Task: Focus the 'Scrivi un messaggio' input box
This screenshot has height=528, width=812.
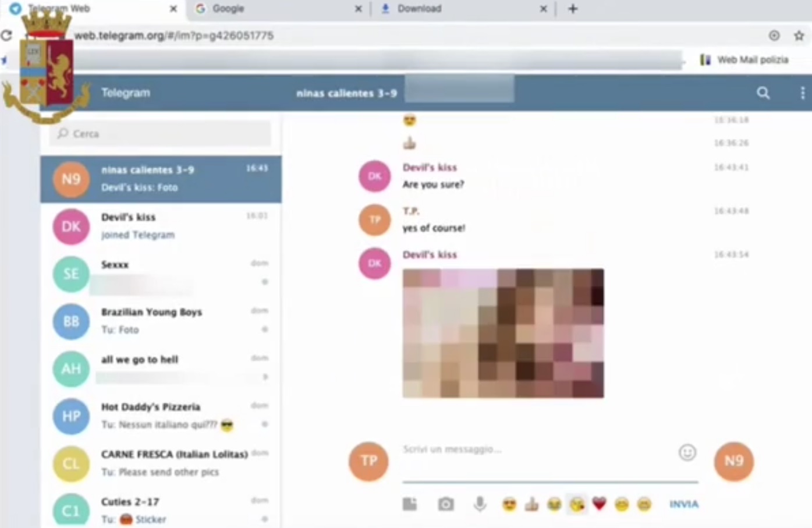Action: (x=536, y=449)
